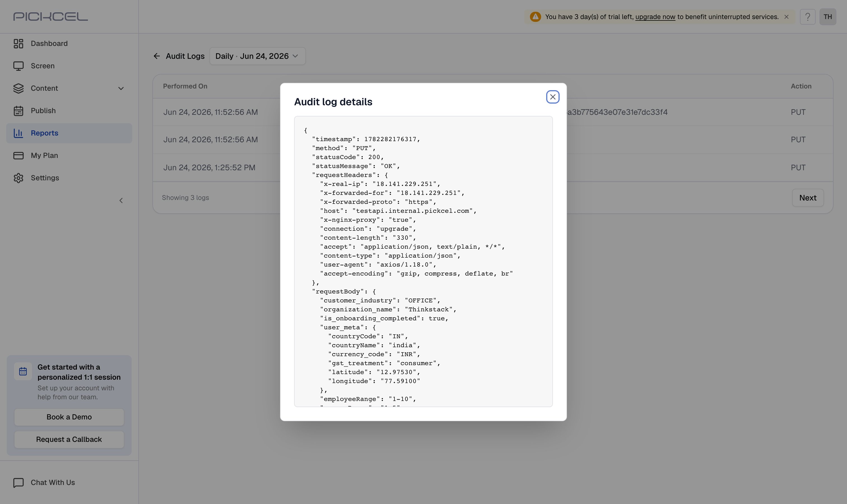Image resolution: width=847 pixels, height=504 pixels.
Task: Click the Content layers icon
Action: 18,88
